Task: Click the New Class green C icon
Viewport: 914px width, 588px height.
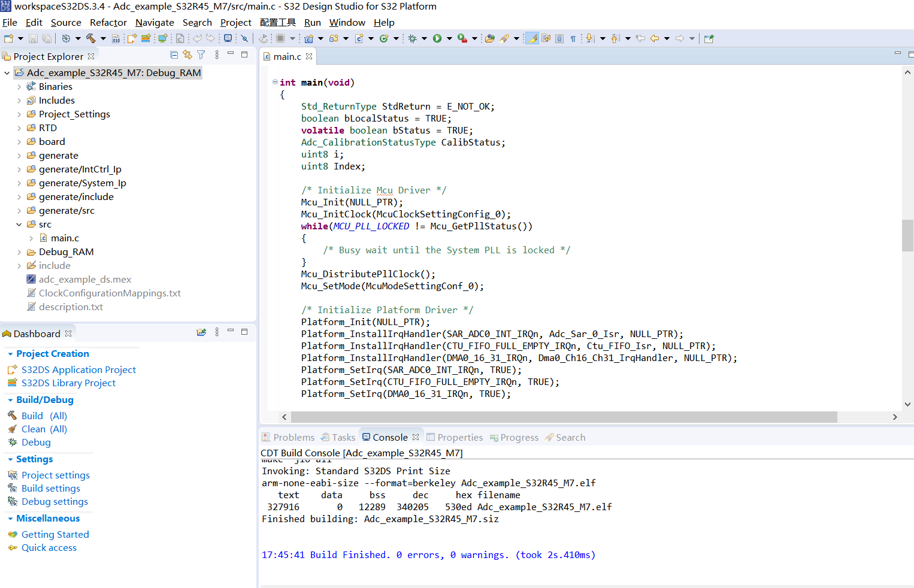Action: 384,38
